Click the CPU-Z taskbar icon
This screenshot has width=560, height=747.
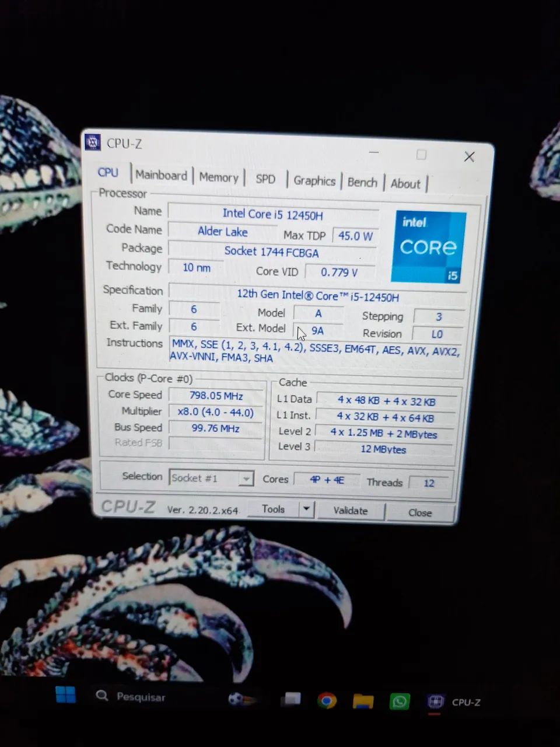(436, 702)
